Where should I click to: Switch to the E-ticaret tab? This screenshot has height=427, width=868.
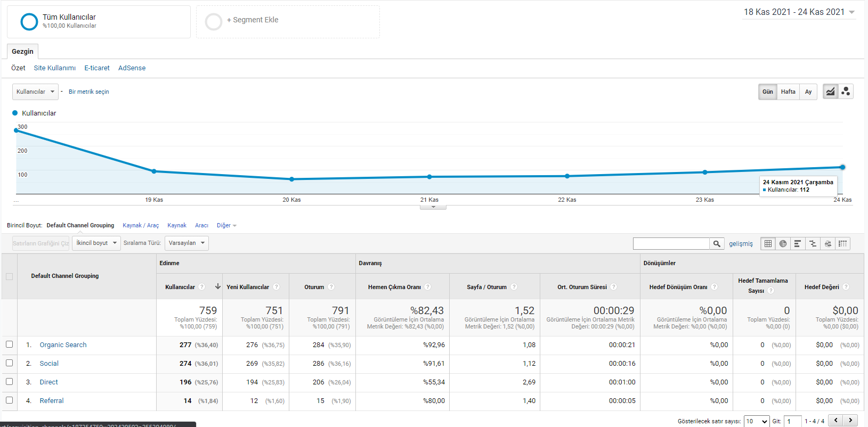tap(97, 68)
